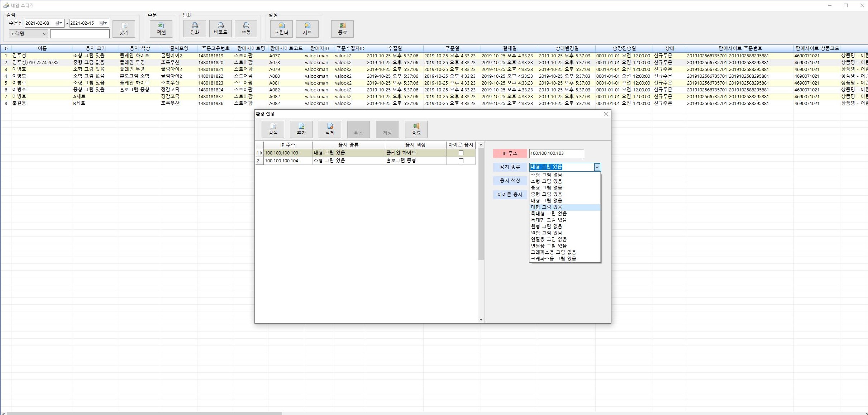Image resolution: width=868 pixels, height=415 pixels.
Task: Open the start date 2021-02-08 calendar dropdown
Action: pos(58,23)
